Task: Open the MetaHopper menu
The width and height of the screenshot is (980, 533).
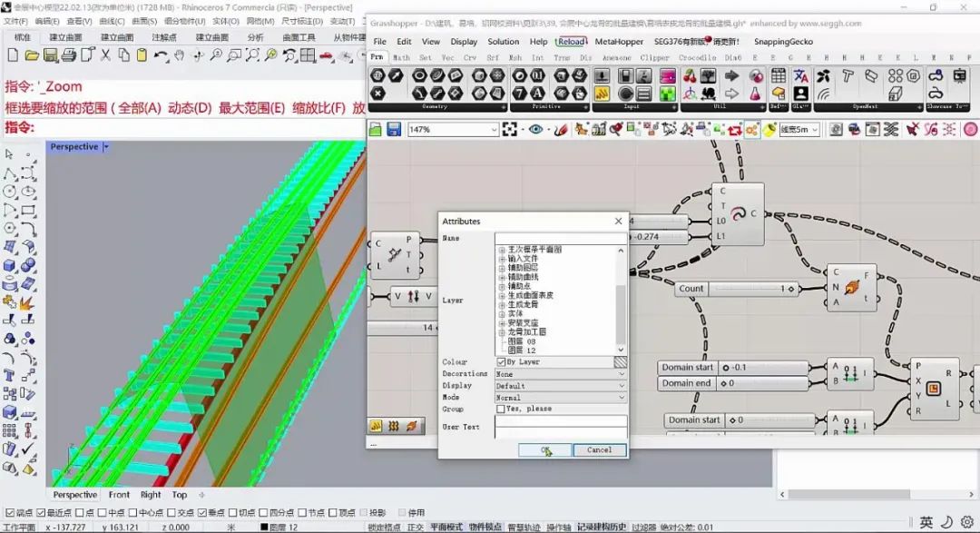Action: (x=619, y=41)
